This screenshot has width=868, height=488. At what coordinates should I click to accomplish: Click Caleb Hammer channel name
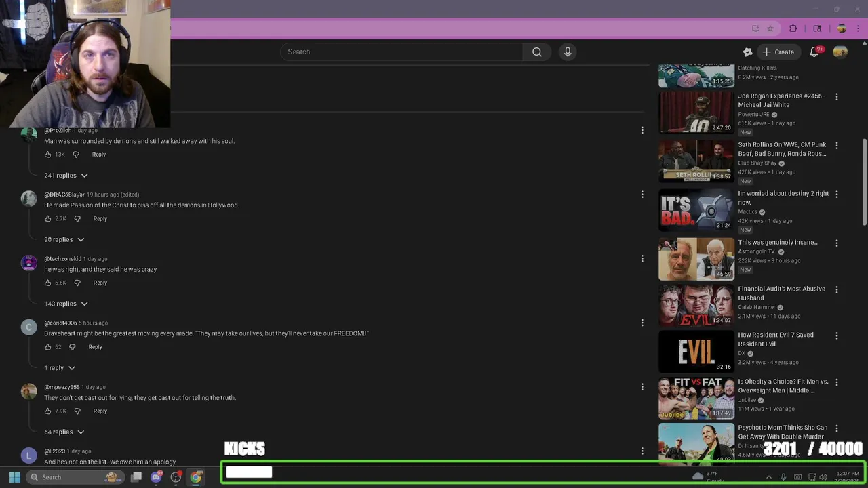(756, 307)
